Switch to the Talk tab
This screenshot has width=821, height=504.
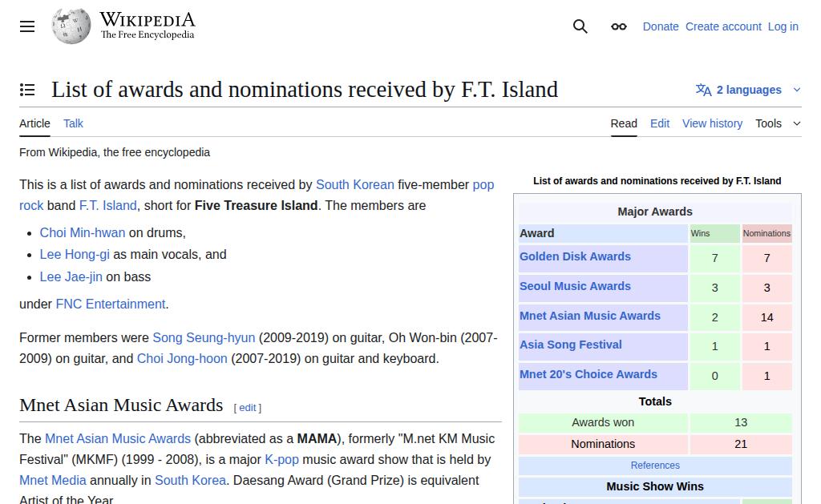pyautogui.click(x=73, y=123)
